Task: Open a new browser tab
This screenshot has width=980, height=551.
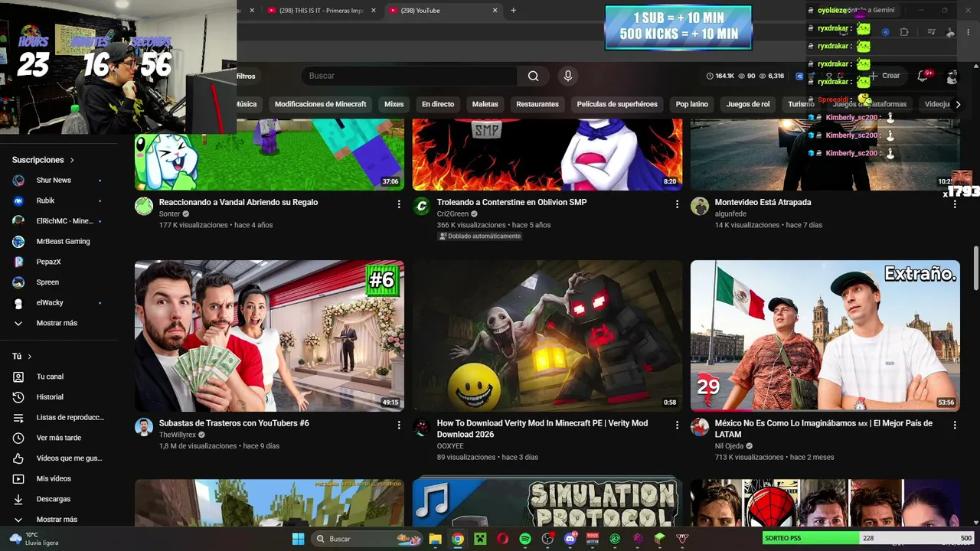Action: [513, 11]
